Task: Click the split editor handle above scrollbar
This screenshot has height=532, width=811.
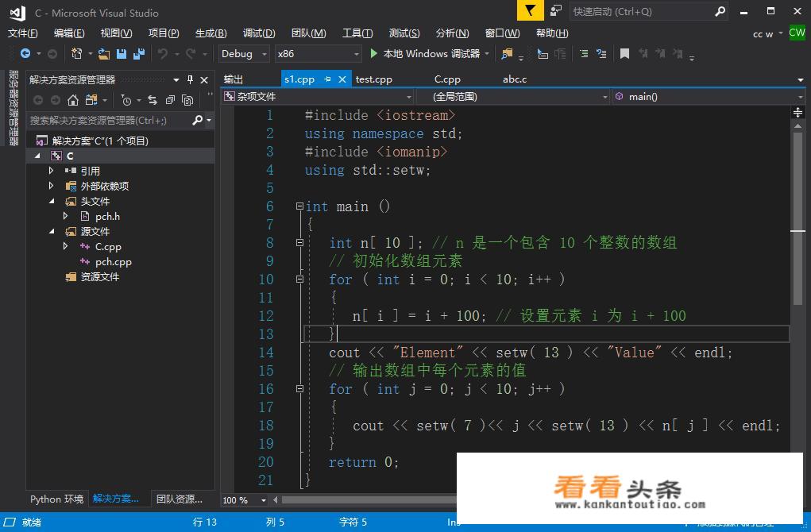Action: tap(797, 112)
